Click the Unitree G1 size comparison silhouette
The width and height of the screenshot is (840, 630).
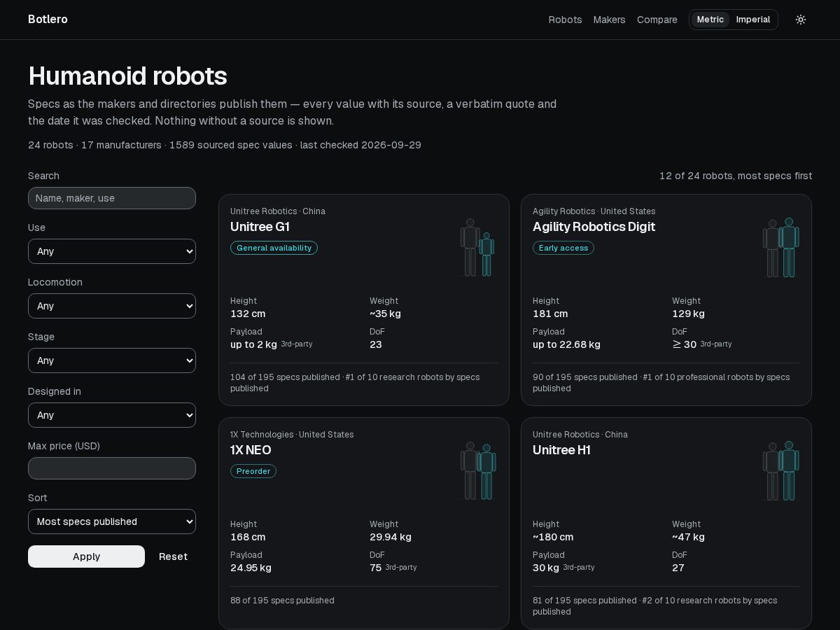pos(477,247)
